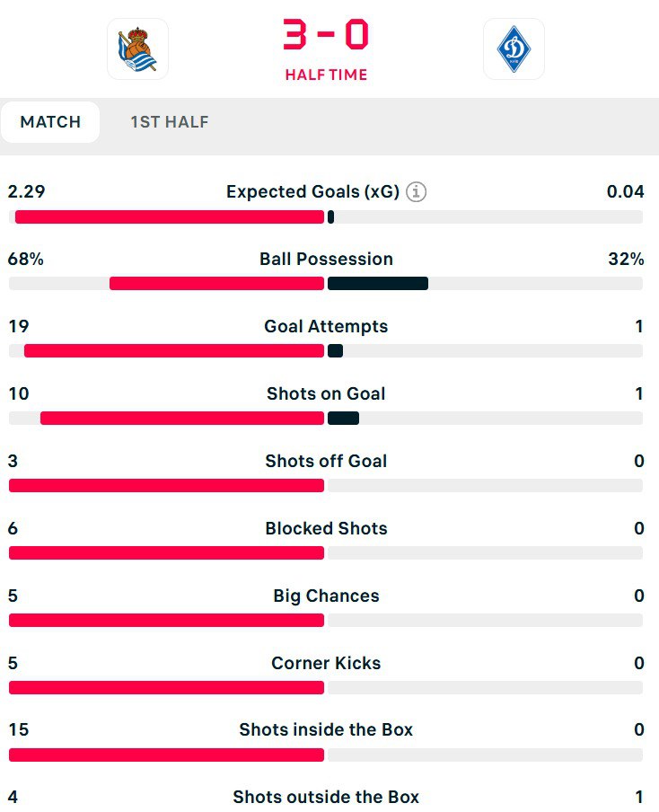This screenshot has width=659, height=812.
Task: Click the Shots off Goal label
Action: point(326,461)
